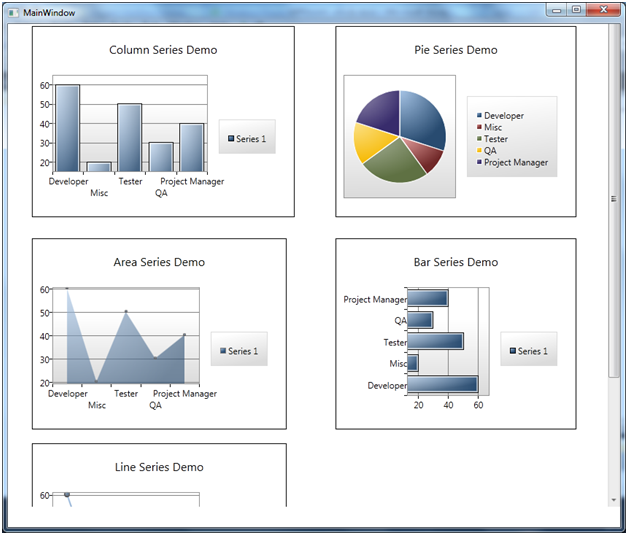Select the red Misc pie slice
The width and height of the screenshot is (628, 535).
click(x=425, y=155)
